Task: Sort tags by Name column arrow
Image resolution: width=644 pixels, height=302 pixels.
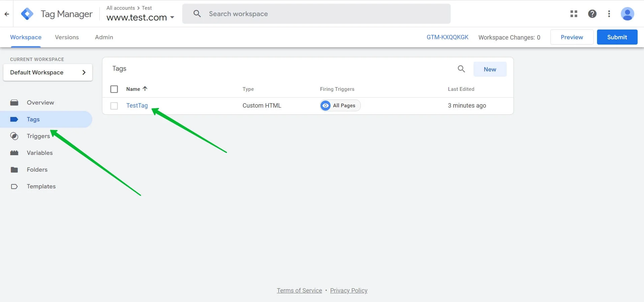Action: [145, 89]
